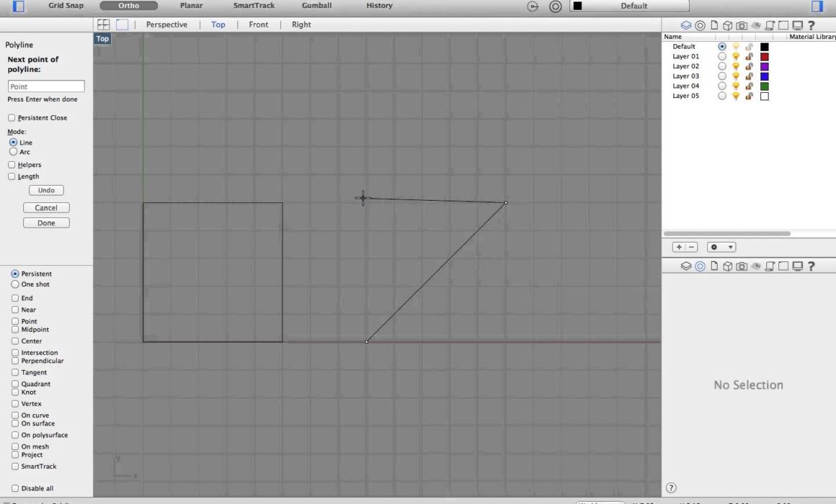The width and height of the screenshot is (836, 504).
Task: Toggle the right sidebar panel icon
Action: click(x=817, y=6)
